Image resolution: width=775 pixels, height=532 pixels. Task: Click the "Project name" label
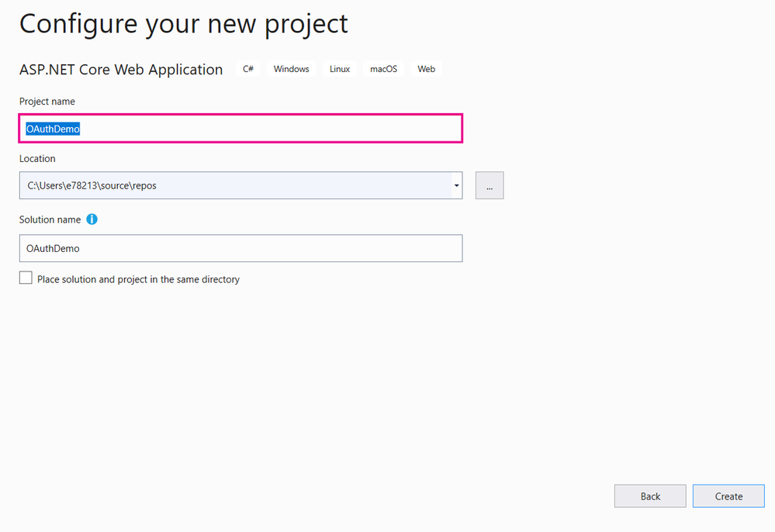tap(47, 101)
